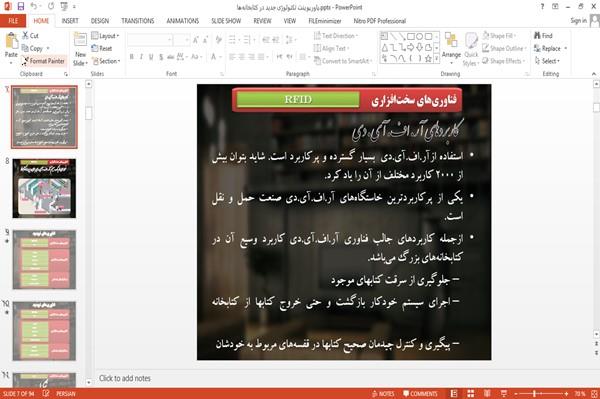Click zoom out minus button
600x399 pixels.
tap(516, 394)
